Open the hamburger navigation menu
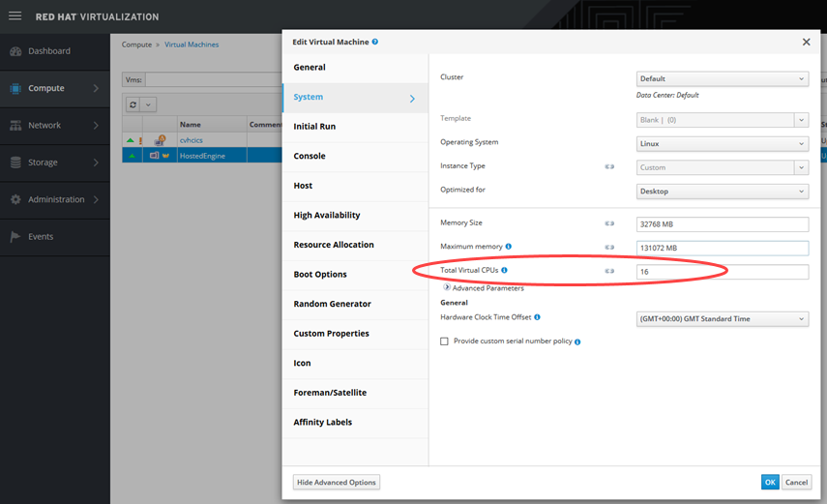Image resolution: width=827 pixels, height=504 pixels. point(15,15)
